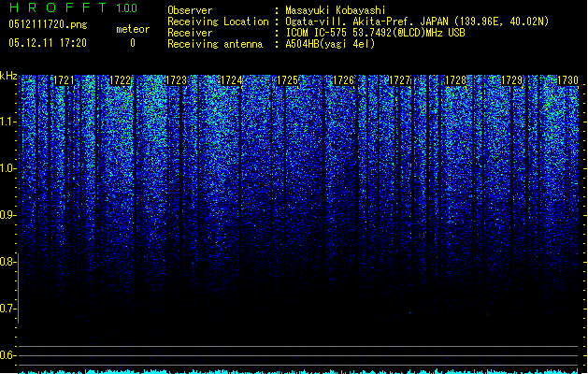588x374 pixels.
Task: Click the Receiving Location label
Action: [x=218, y=22]
